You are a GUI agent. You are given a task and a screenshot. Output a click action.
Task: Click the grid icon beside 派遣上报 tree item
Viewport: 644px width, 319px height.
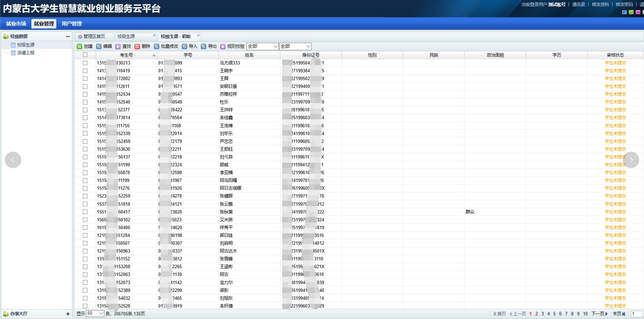coord(13,53)
